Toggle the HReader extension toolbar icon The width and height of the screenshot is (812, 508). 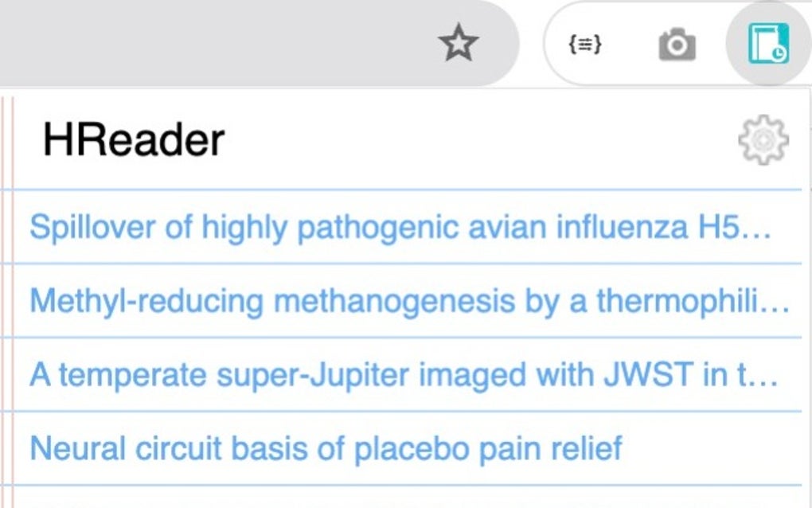point(767,44)
